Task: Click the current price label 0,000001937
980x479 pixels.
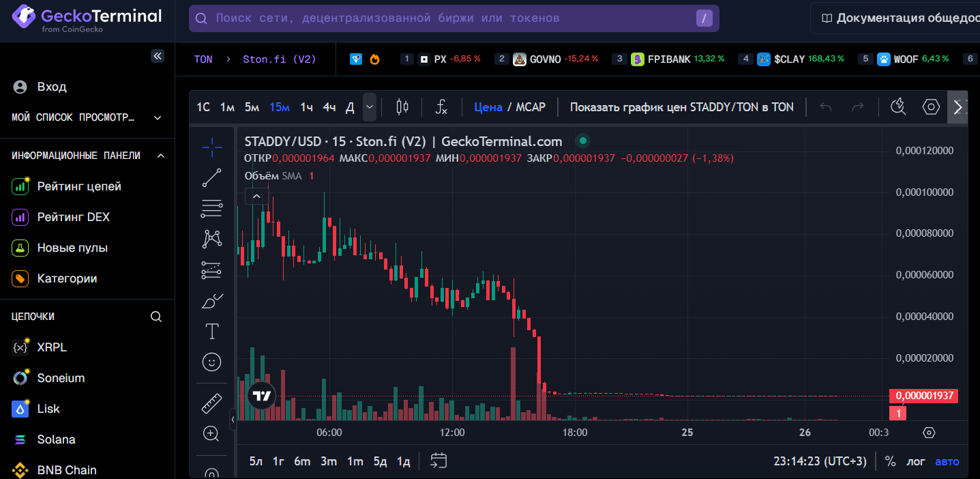Action: pyautogui.click(x=924, y=396)
